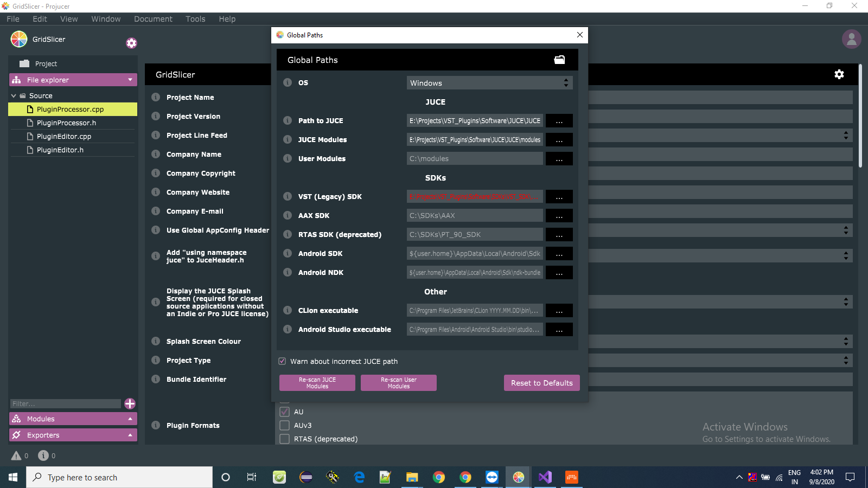Image resolution: width=868 pixels, height=488 pixels.
Task: Open Visual Studio from the taskbar
Action: (545, 477)
